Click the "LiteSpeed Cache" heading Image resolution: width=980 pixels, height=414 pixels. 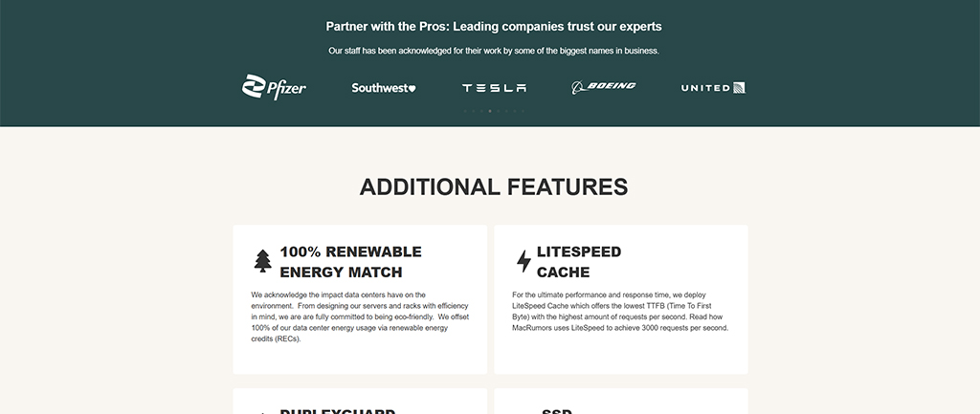tap(578, 262)
